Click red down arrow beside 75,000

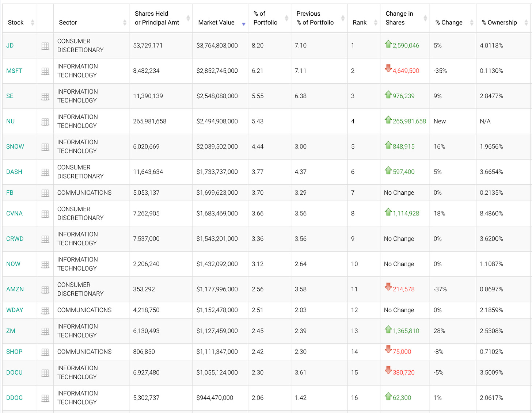point(388,349)
